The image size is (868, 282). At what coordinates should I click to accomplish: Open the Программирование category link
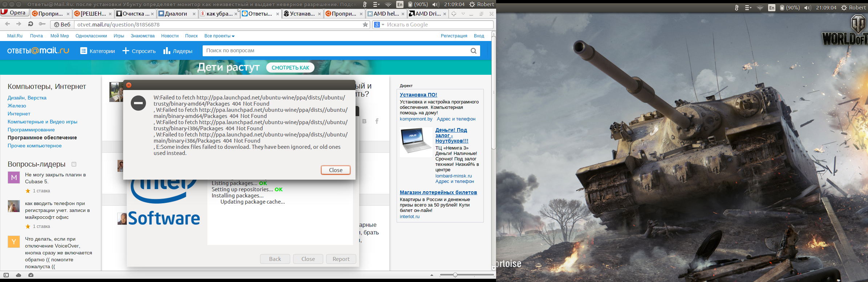click(x=31, y=130)
